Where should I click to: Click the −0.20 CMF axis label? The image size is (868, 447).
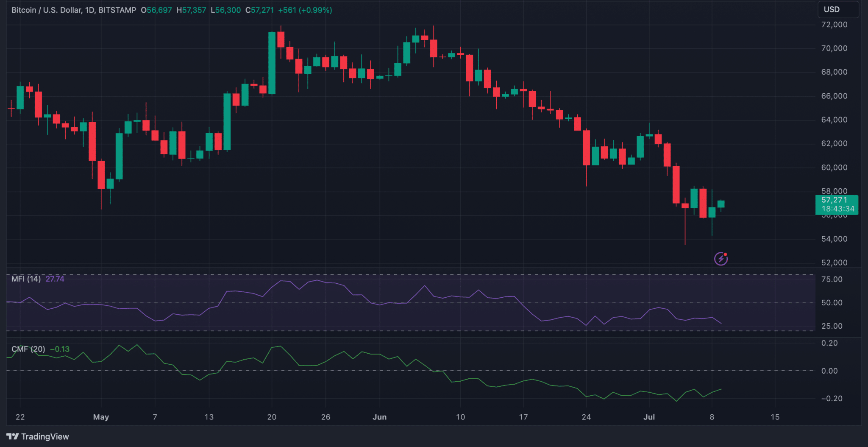(x=832, y=399)
